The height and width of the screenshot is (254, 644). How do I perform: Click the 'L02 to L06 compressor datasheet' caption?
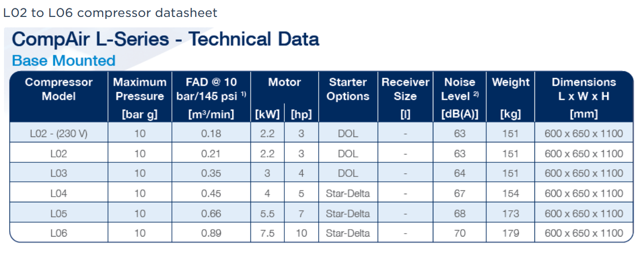tap(110, 13)
